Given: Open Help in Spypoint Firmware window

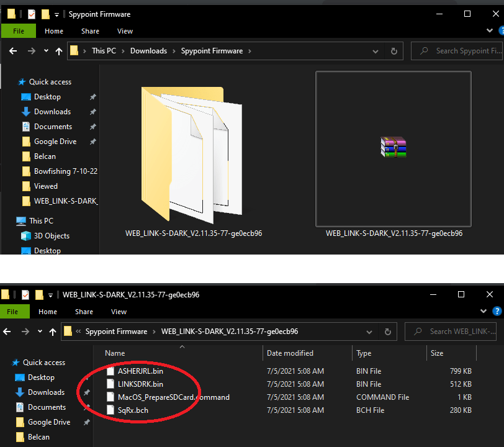Looking at the screenshot, I should (501, 30).
